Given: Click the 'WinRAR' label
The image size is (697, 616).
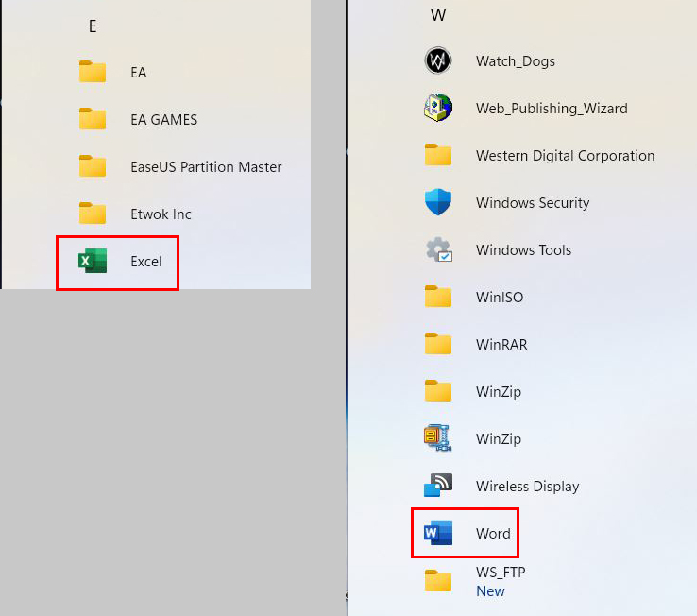Looking at the screenshot, I should pos(501,345).
